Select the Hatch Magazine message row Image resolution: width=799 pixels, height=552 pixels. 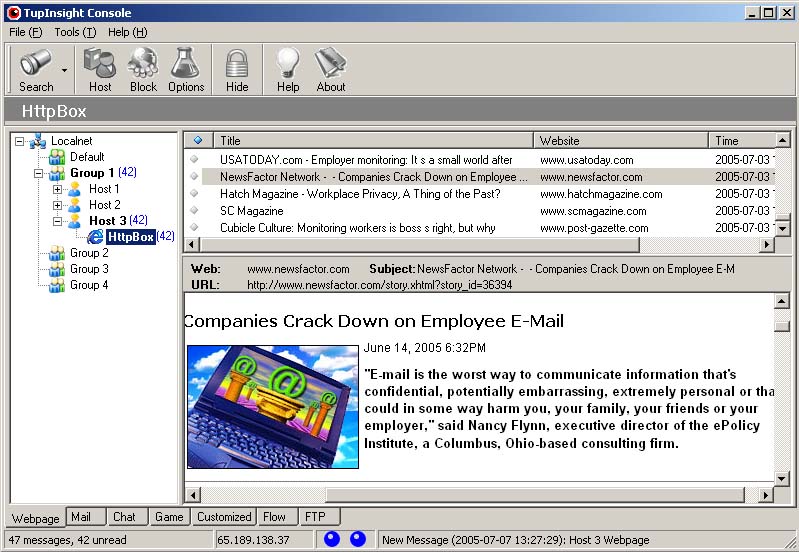(479, 194)
